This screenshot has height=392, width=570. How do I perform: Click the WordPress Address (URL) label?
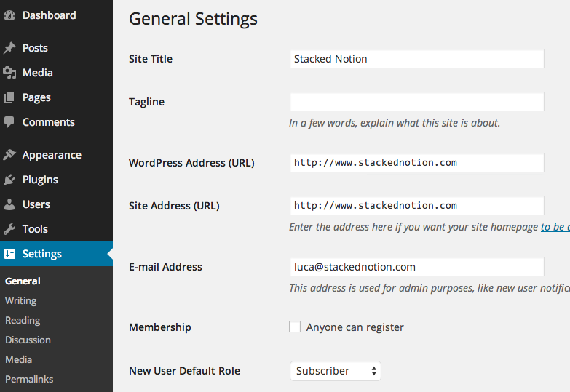(191, 163)
